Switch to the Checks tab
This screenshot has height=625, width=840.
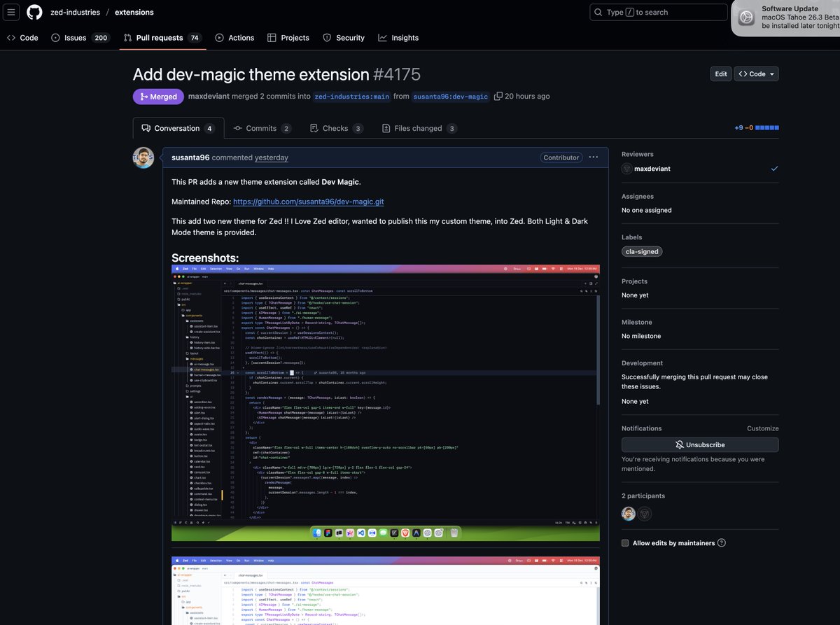[337, 129]
